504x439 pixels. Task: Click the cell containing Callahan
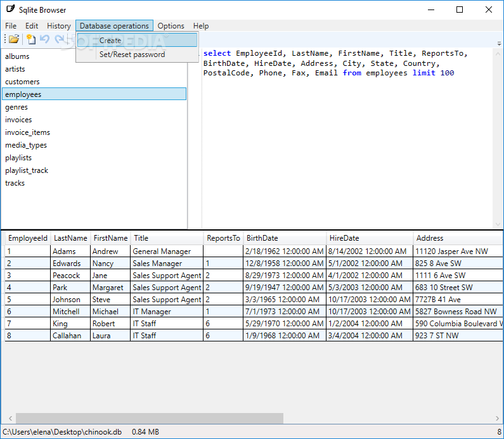click(x=70, y=336)
